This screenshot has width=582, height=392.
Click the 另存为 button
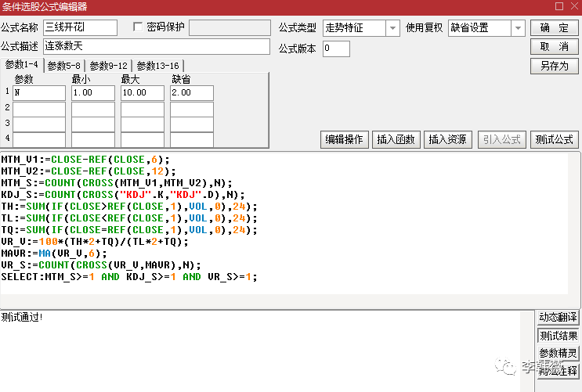(555, 66)
